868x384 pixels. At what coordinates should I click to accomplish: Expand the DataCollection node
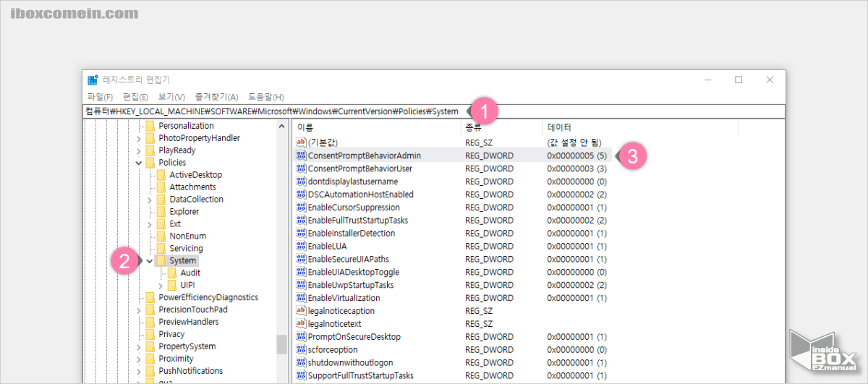pos(150,200)
